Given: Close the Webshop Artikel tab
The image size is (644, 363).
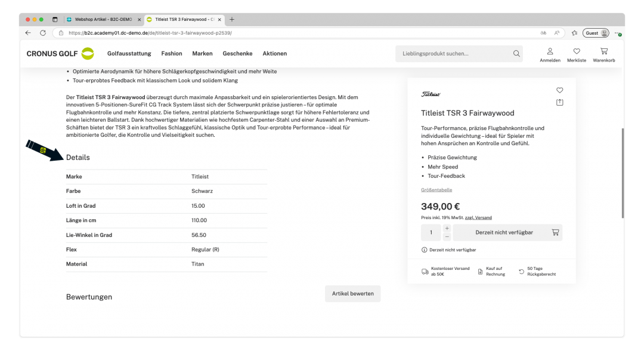Looking at the screenshot, I should point(139,19).
